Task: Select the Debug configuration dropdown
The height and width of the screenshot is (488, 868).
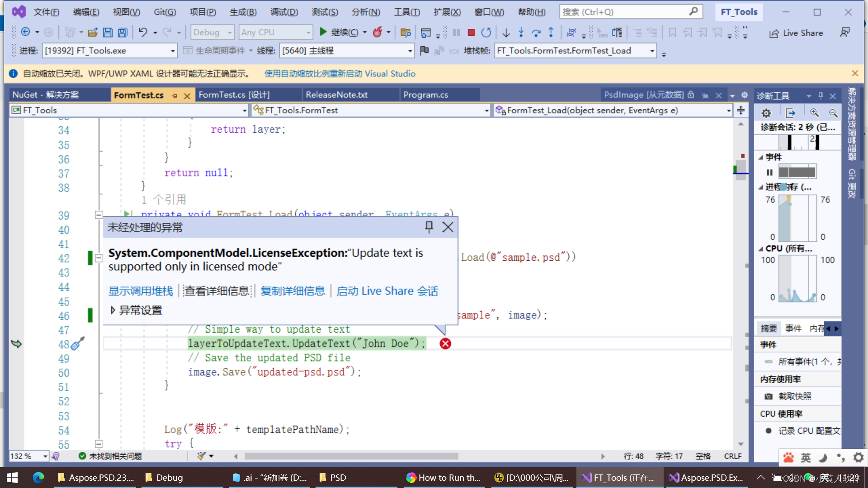Action: pyautogui.click(x=211, y=32)
